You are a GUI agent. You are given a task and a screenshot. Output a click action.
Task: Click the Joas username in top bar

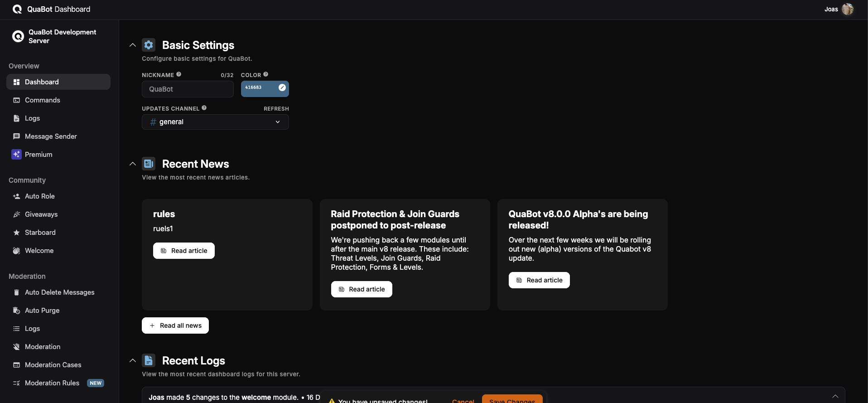(831, 9)
